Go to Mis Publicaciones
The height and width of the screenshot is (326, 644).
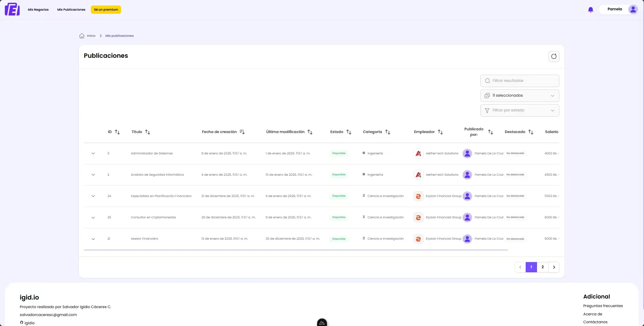pyautogui.click(x=71, y=10)
